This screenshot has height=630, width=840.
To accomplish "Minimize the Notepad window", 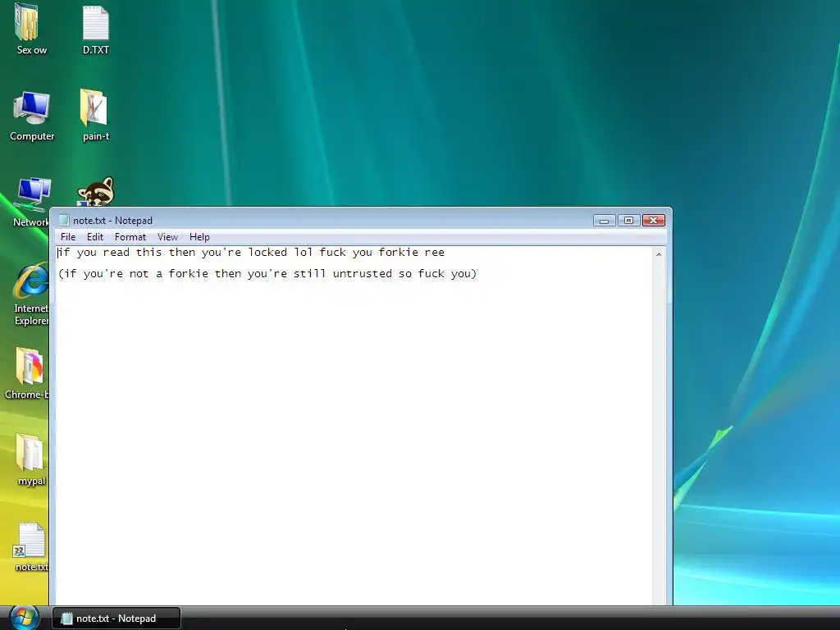I will click(x=605, y=220).
